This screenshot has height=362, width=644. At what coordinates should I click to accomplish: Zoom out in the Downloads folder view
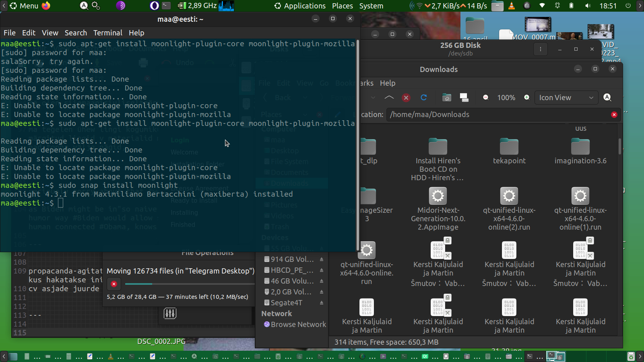point(486,98)
